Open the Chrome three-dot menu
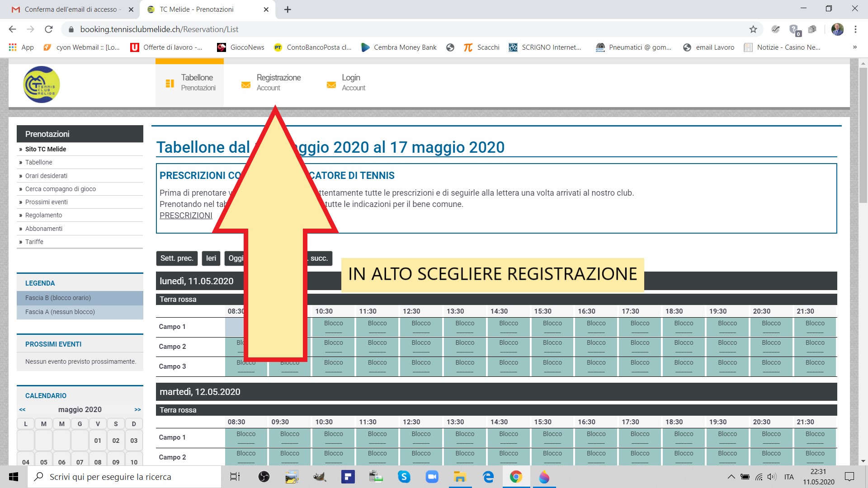868x488 pixels. [855, 29]
